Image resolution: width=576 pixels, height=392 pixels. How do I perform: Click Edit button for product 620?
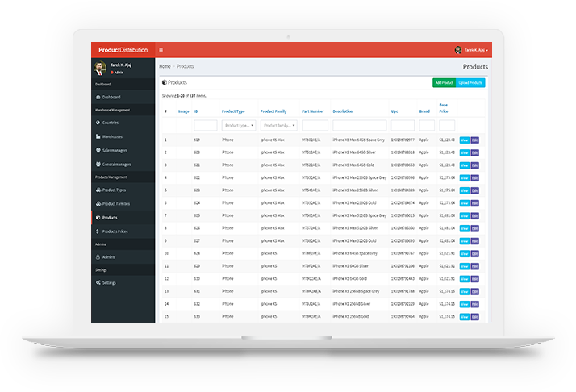pyautogui.click(x=474, y=152)
